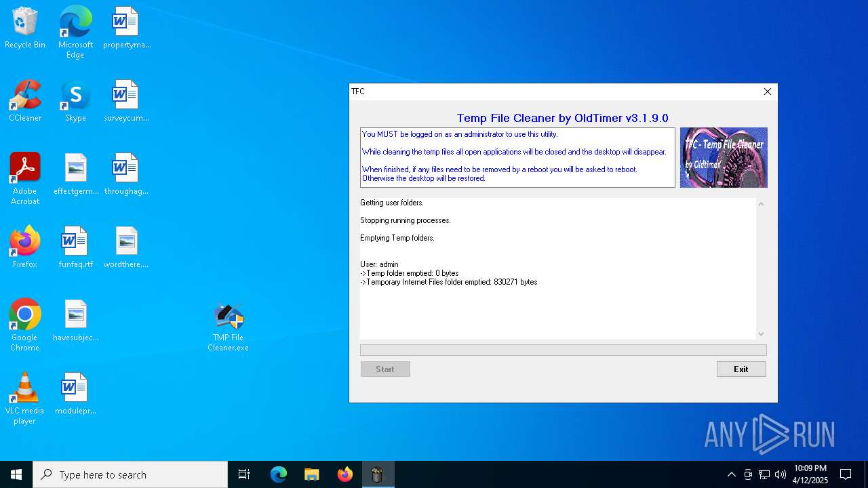Select the Microsoft Edge desktop shortcut
The width and height of the screenshot is (868, 488).
(x=75, y=32)
